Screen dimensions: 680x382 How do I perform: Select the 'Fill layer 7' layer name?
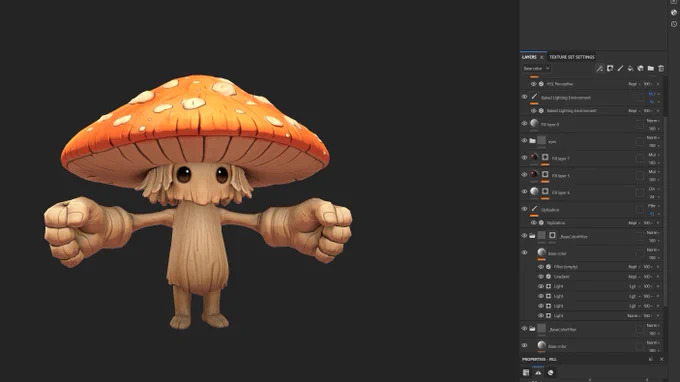point(561,159)
